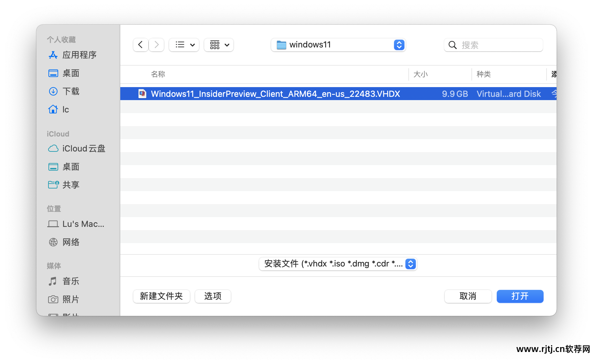
Task: Click New Folder (新建文件夹) button
Action: click(162, 296)
